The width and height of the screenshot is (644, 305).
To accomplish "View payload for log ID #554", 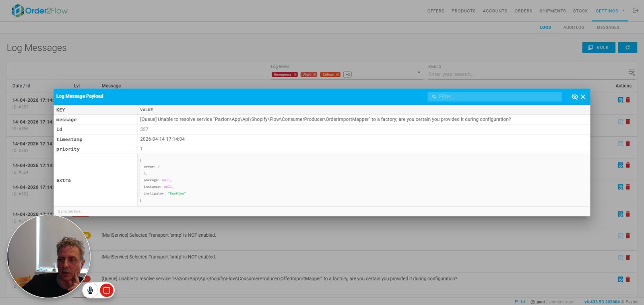I will click(x=621, y=165).
